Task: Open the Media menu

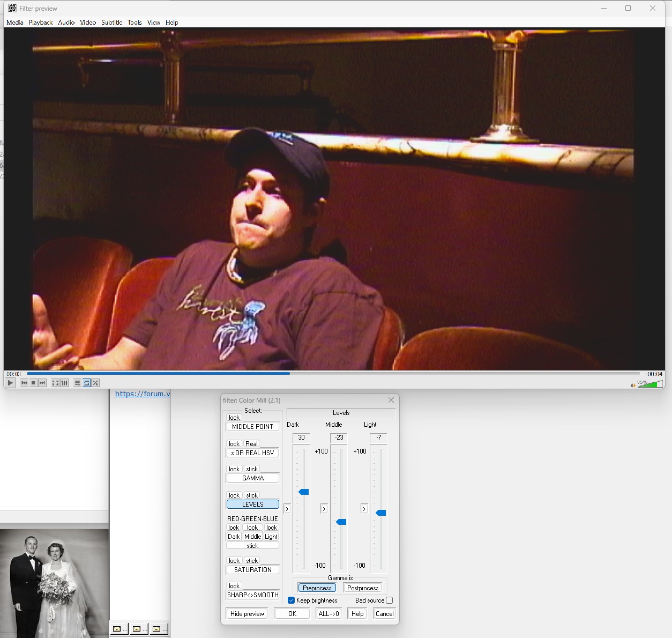Action: tap(14, 23)
